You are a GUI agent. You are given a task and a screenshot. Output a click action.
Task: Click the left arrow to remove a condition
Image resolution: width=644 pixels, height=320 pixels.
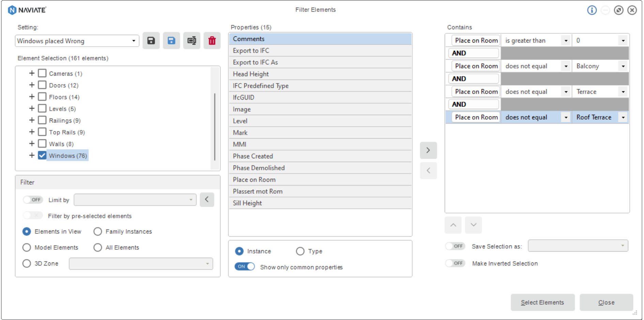pos(428,170)
